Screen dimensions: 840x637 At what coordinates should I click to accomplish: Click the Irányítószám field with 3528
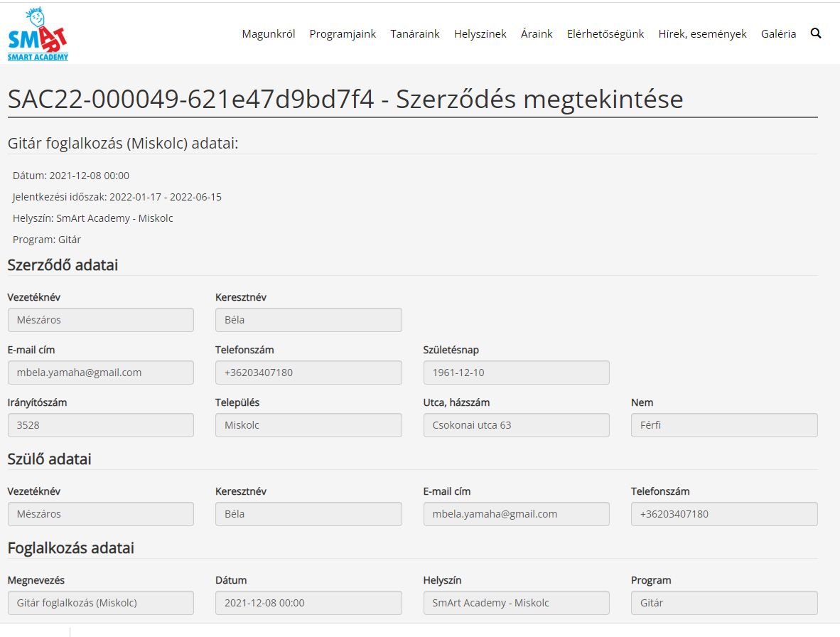click(100, 425)
